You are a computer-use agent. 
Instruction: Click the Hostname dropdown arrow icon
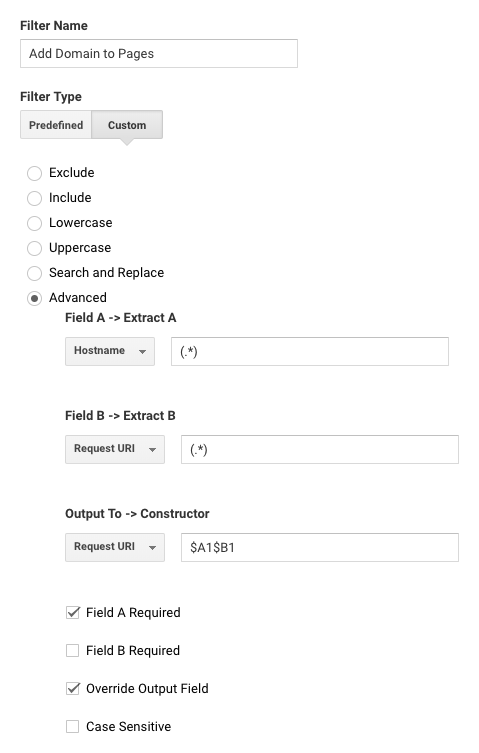[x=142, y=352]
